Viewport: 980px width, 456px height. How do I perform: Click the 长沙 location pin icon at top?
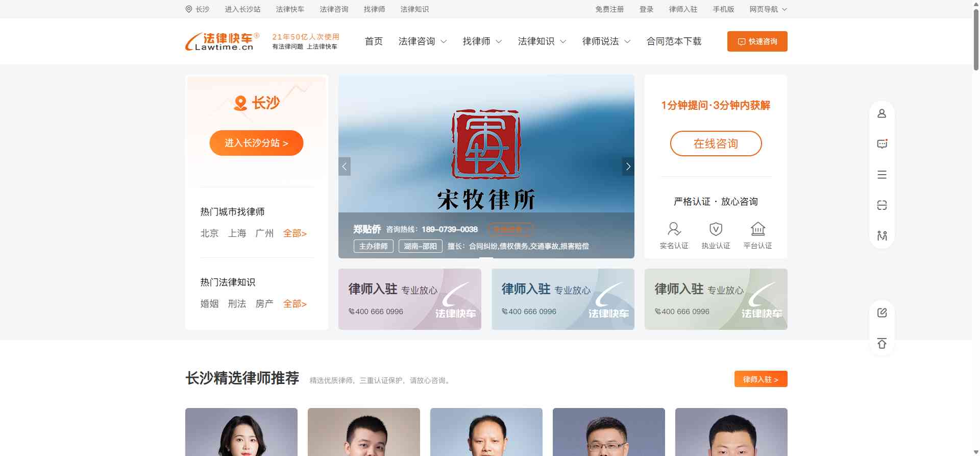[x=189, y=9]
